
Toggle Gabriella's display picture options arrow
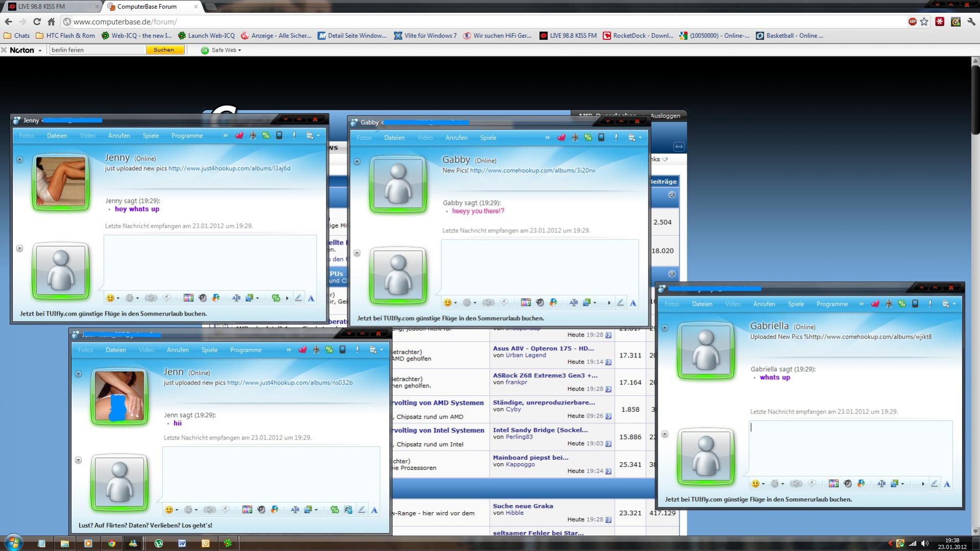coord(665,327)
